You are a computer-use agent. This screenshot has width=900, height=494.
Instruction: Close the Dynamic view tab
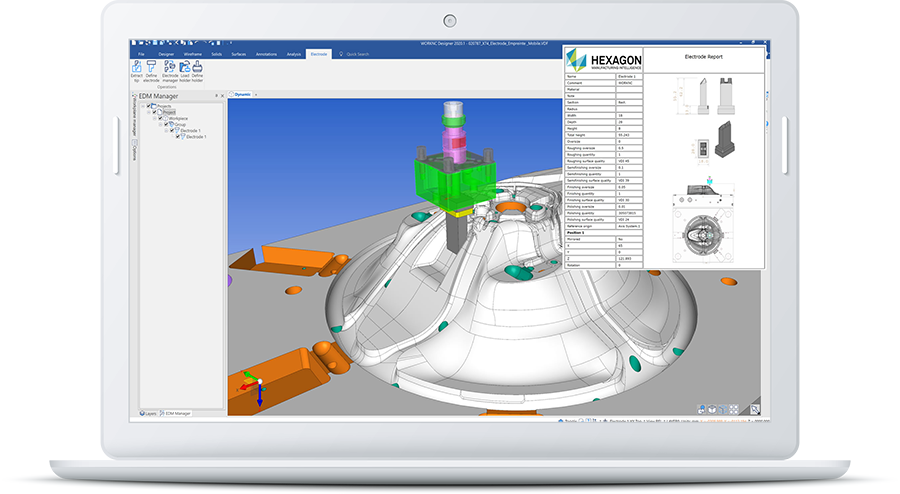tap(256, 94)
